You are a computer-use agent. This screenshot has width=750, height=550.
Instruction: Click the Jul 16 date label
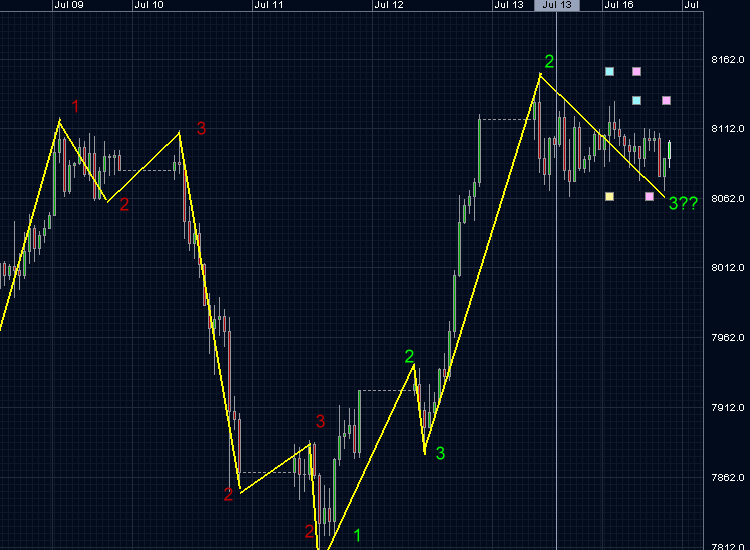click(618, 5)
